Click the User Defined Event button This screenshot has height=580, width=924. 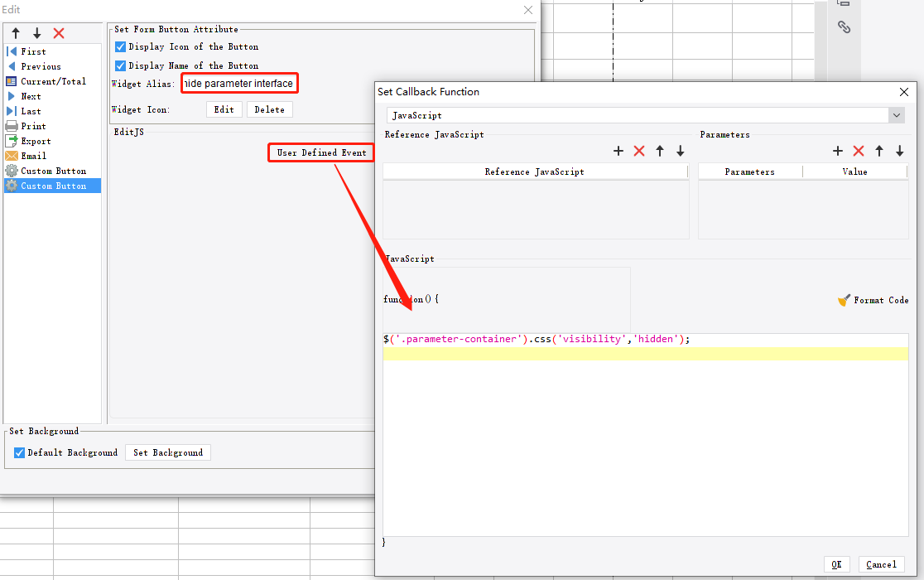point(320,152)
